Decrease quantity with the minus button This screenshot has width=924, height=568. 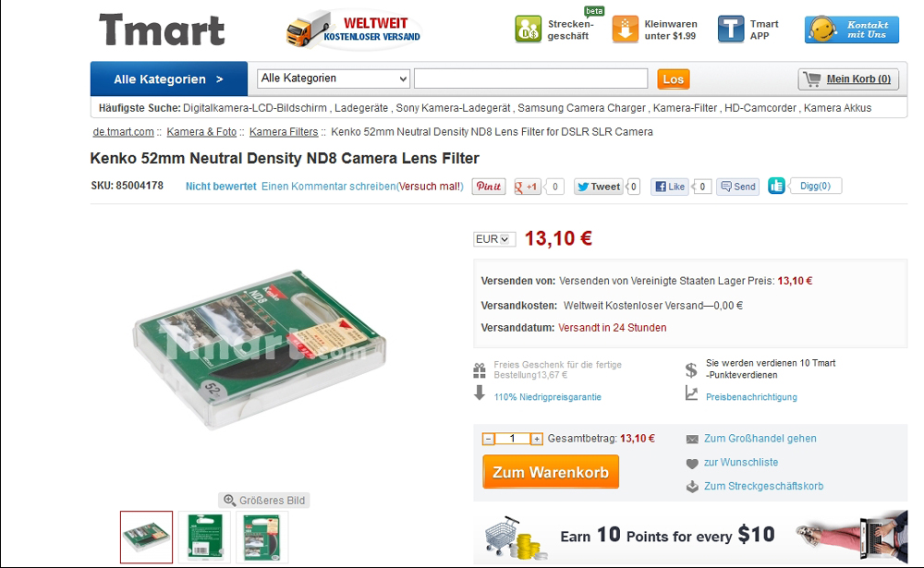click(x=488, y=439)
